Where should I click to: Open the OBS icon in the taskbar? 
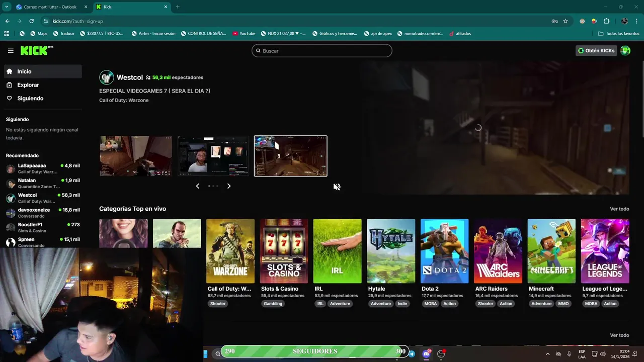441,354
